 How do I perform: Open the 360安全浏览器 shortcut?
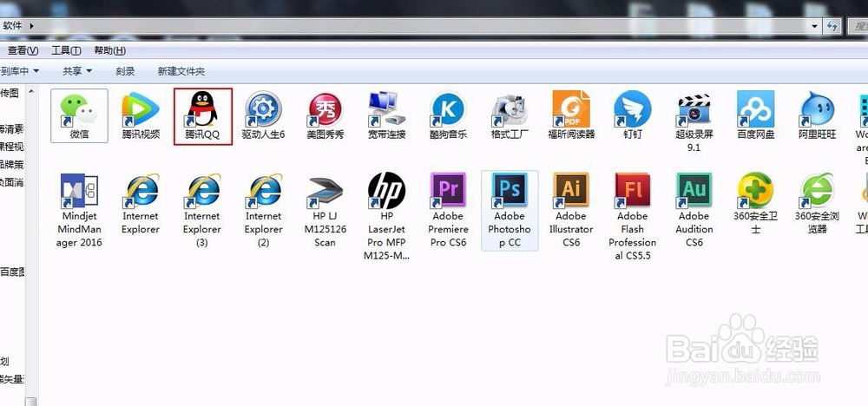tap(817, 204)
